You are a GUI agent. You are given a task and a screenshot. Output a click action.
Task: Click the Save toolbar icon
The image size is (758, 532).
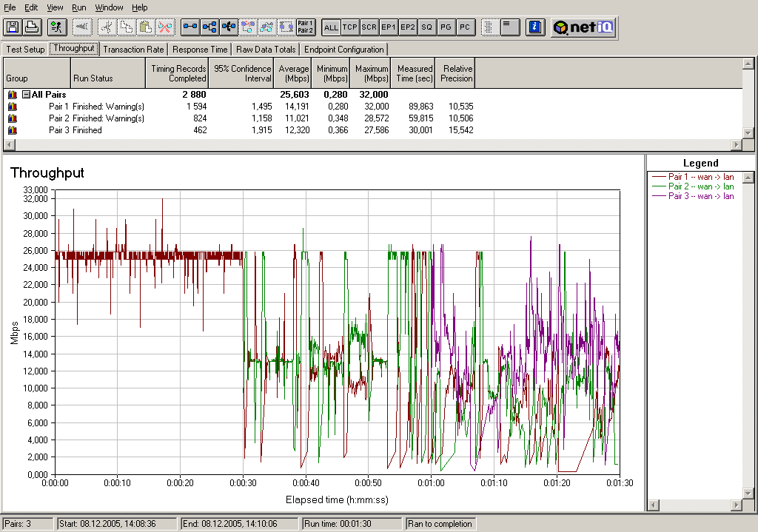[x=13, y=27]
